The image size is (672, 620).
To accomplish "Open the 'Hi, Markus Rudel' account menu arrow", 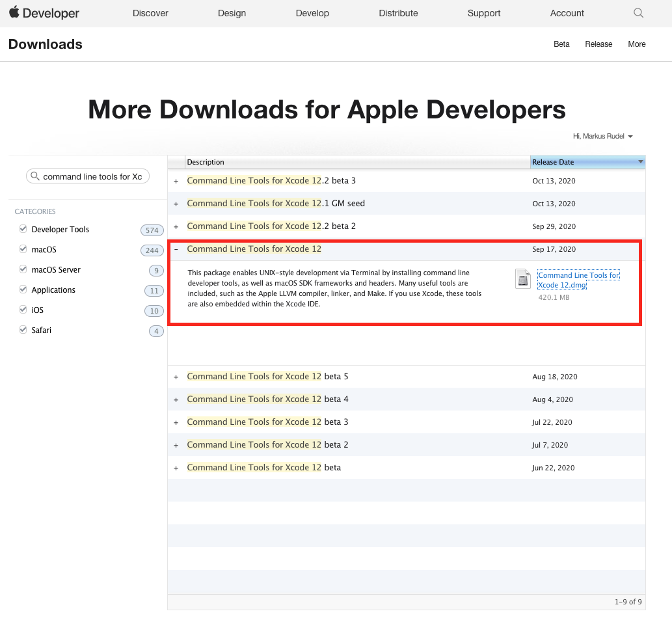I will pos(629,137).
